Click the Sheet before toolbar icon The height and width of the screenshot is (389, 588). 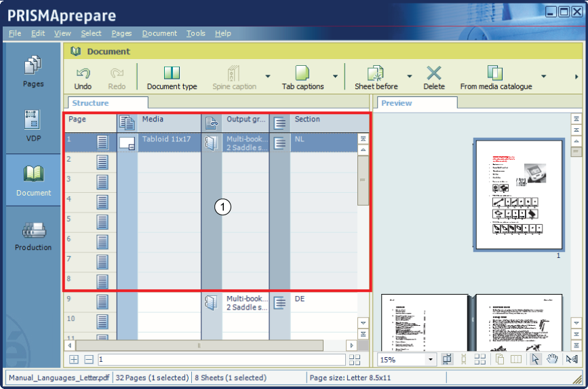[375, 73]
